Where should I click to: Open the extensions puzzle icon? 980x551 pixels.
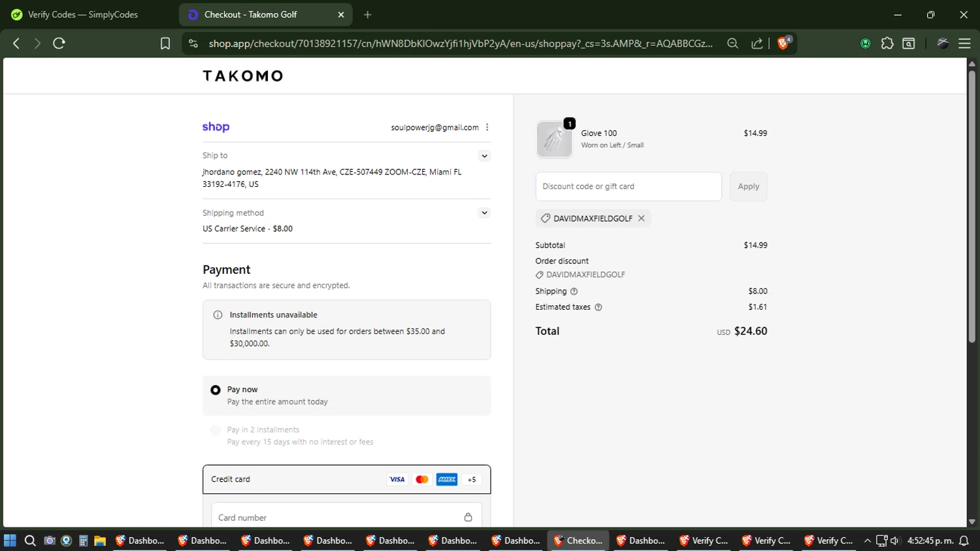(887, 43)
